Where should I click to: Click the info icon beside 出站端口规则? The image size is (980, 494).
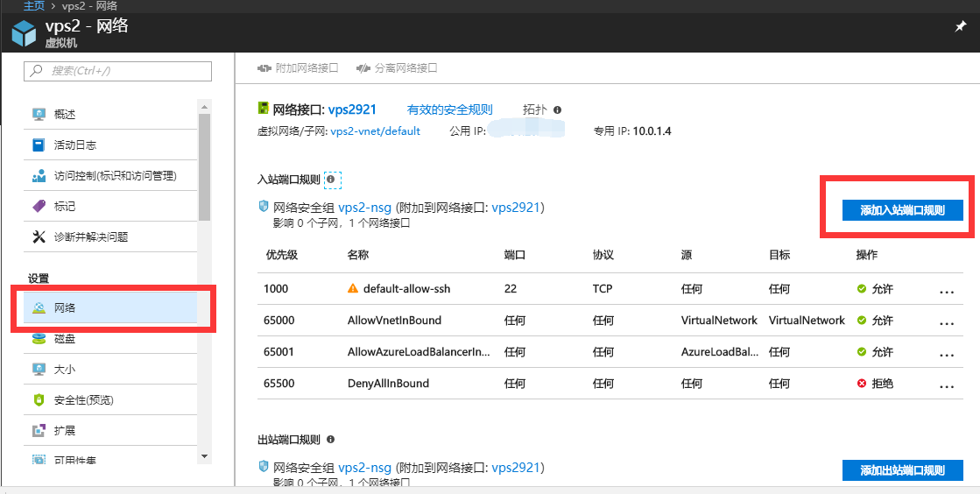pyautogui.click(x=331, y=440)
